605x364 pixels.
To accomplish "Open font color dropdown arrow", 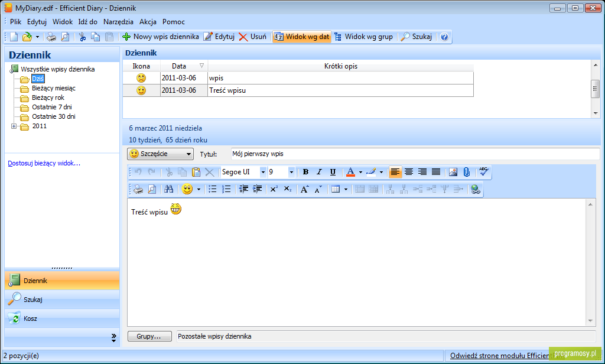I will pos(360,172).
